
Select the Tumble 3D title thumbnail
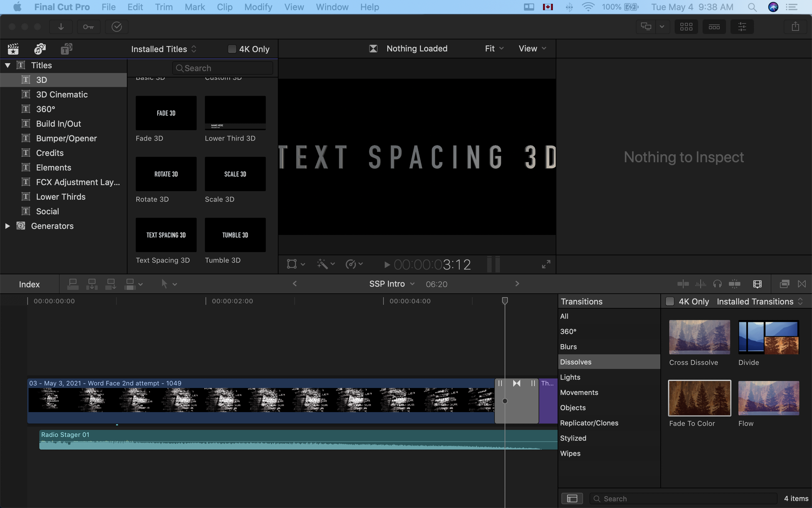tap(235, 235)
